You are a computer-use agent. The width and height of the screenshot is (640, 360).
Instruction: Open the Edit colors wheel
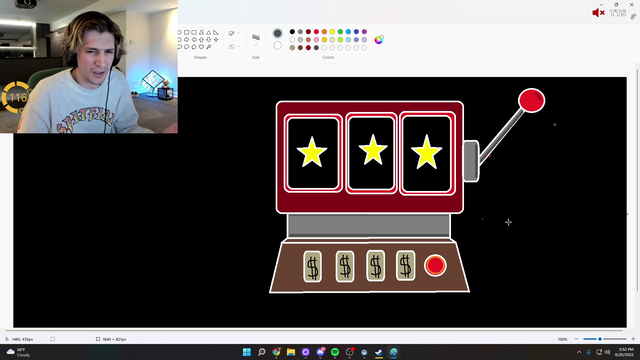pos(379,39)
